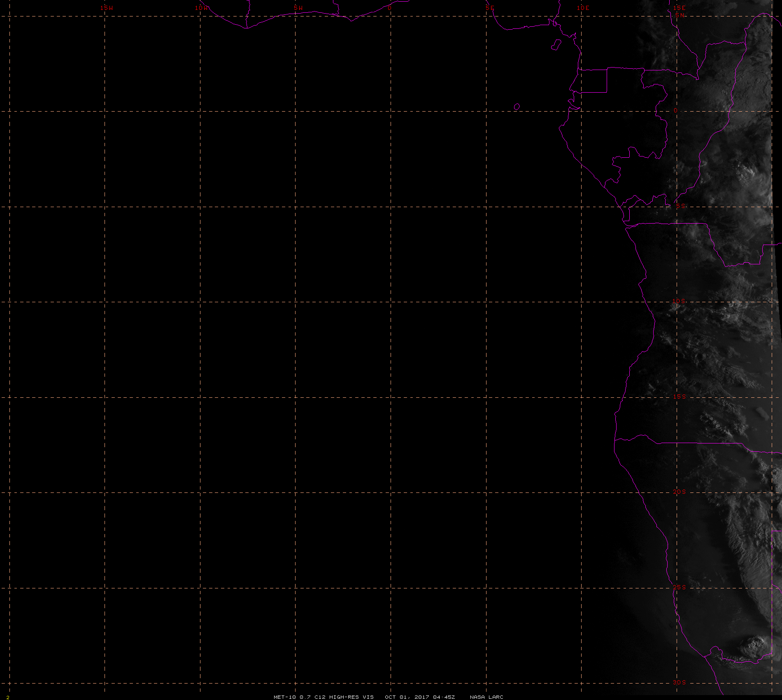Click the 30S latitude label
This screenshot has width=782, height=700.
point(680,682)
